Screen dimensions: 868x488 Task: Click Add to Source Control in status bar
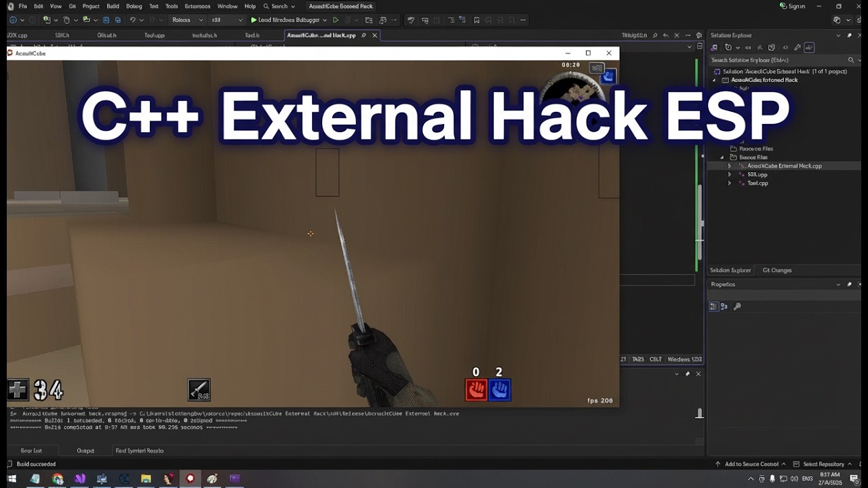click(x=751, y=464)
